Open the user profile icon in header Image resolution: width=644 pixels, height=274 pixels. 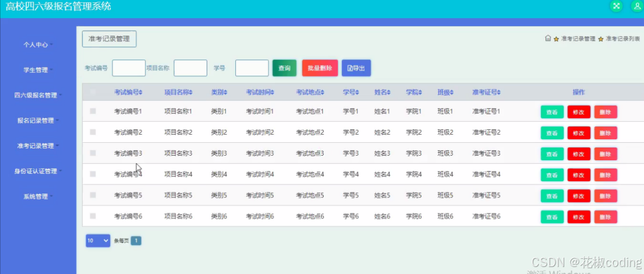click(x=638, y=6)
